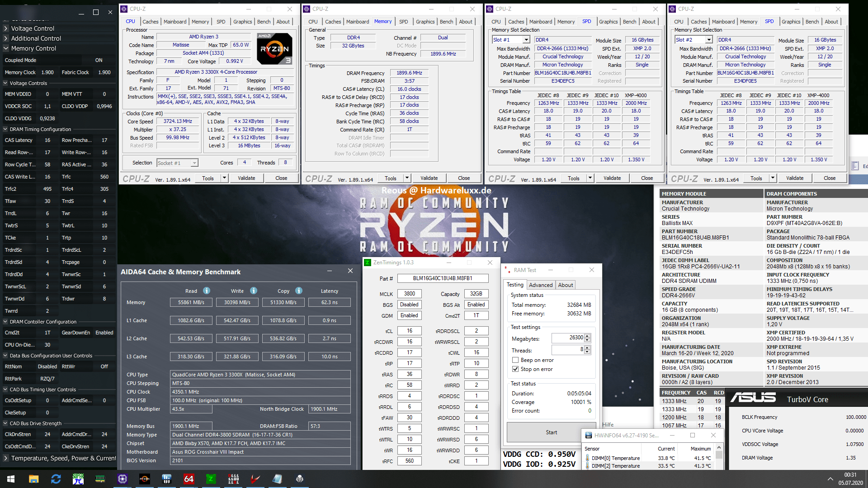
Task: Open Tools dropdown arrow in CPU-Z Memory window
Action: pyautogui.click(x=407, y=178)
